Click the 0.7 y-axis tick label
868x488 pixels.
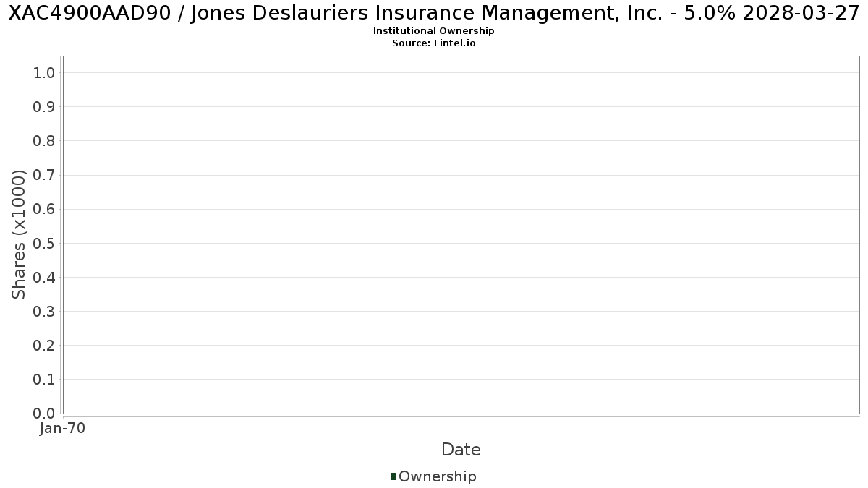[x=44, y=175]
